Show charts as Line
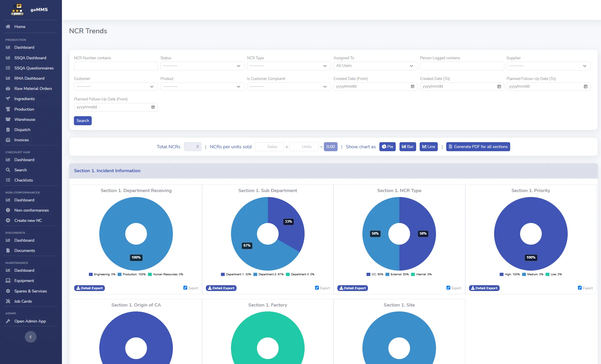The height and width of the screenshot is (364, 601). [x=429, y=147]
